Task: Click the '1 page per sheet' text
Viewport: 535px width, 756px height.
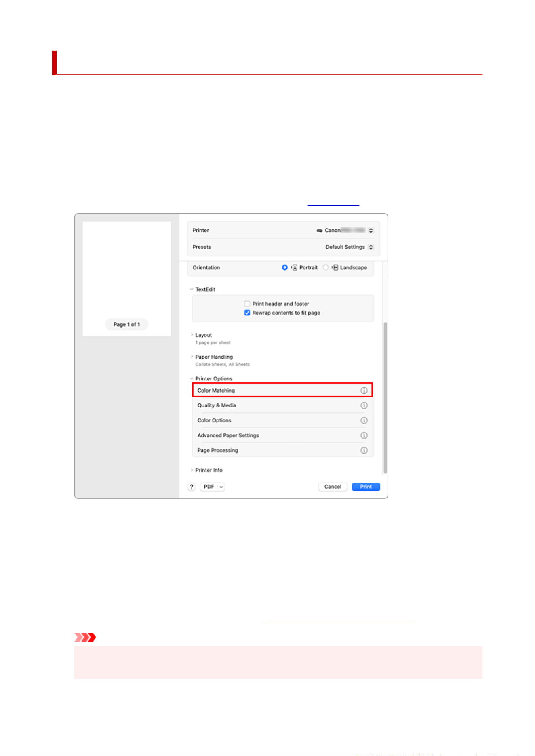Action: (213, 342)
